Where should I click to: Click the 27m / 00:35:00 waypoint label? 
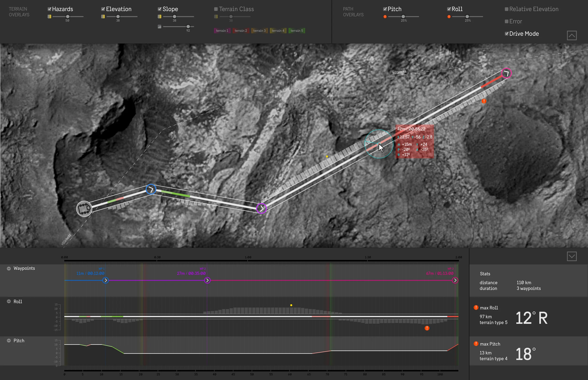point(191,273)
